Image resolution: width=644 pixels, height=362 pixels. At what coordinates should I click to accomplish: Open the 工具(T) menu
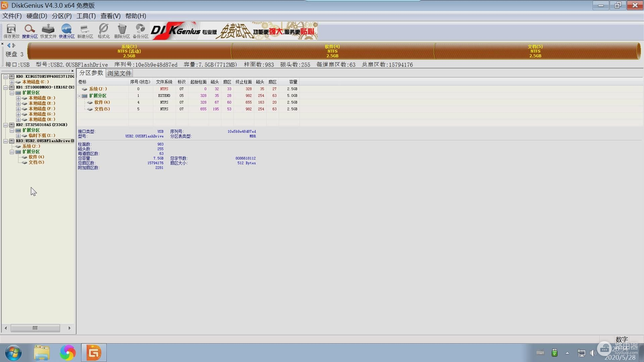(x=86, y=16)
